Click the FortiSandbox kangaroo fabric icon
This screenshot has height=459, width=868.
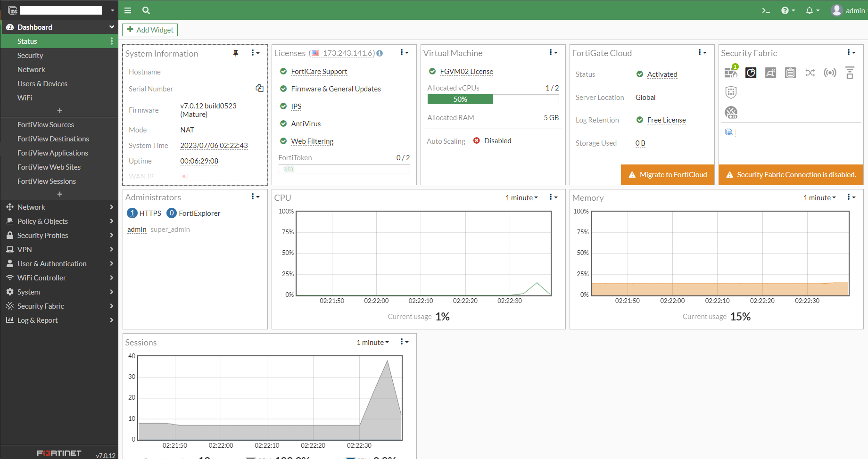pyautogui.click(x=770, y=73)
